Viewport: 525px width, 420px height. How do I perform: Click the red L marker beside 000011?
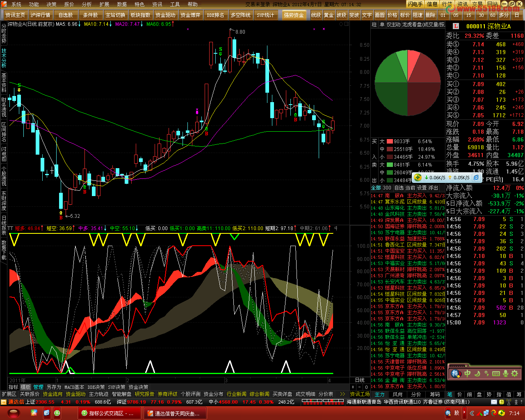[x=456, y=26]
